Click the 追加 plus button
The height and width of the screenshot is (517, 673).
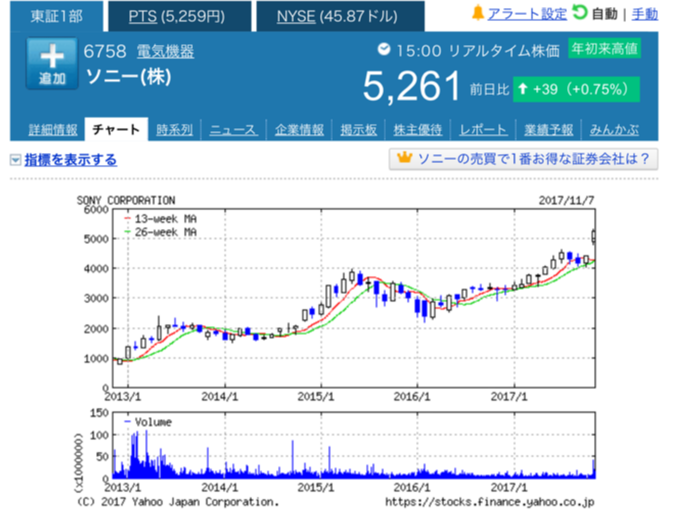(x=52, y=63)
